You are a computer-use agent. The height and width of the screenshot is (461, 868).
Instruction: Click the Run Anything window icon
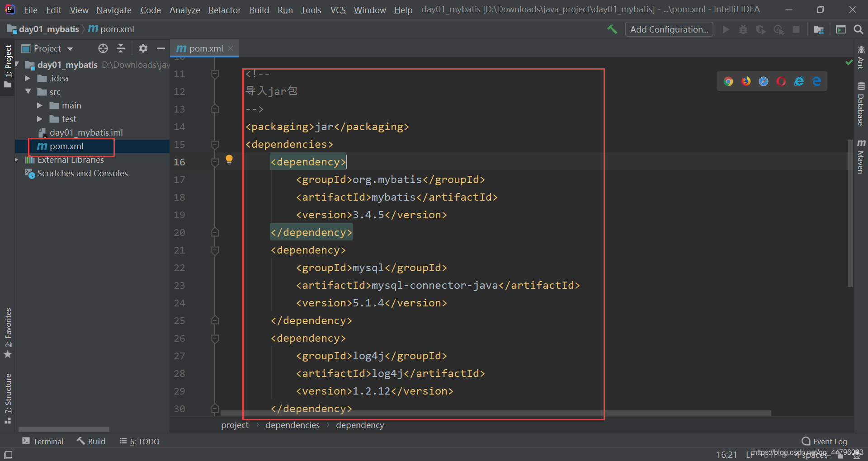(x=841, y=29)
